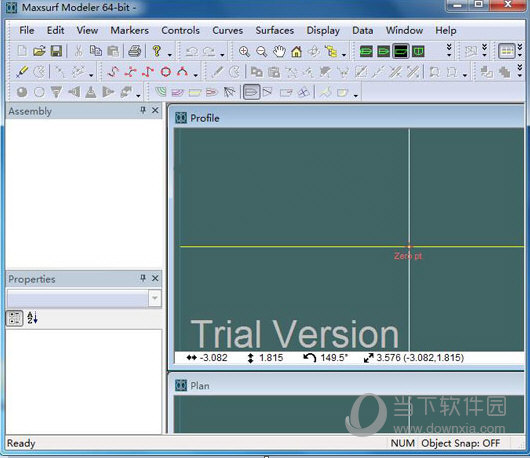Open a file with the yellow folder icon
530x458 pixels.
(x=39, y=51)
